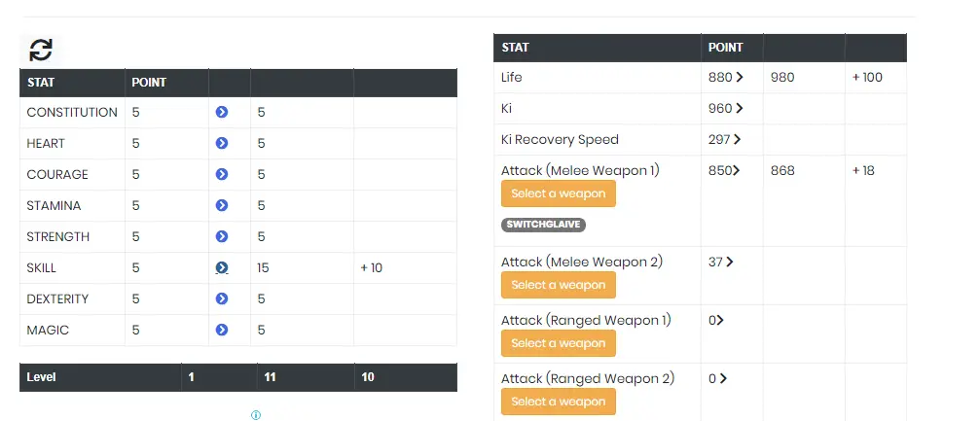
Task: Click HEART blue arrow icon
Action: 221,143
